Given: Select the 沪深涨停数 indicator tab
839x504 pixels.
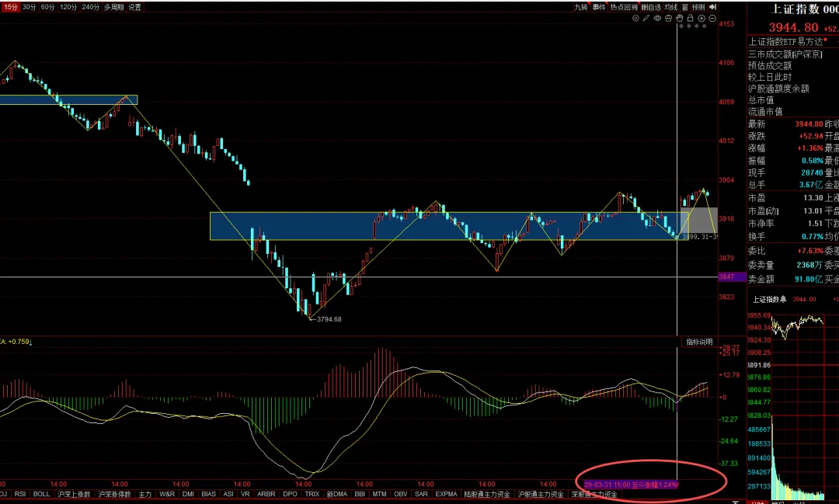Looking at the screenshot, I should (x=114, y=494).
